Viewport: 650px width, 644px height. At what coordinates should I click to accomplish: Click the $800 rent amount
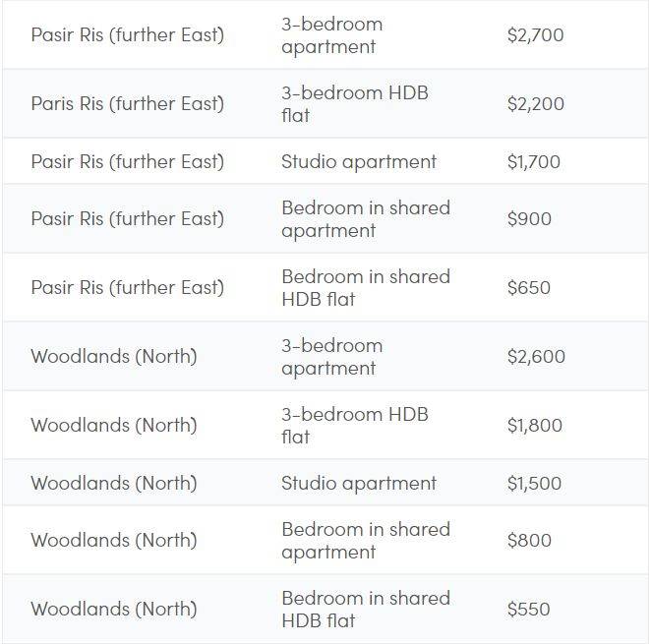click(x=529, y=541)
